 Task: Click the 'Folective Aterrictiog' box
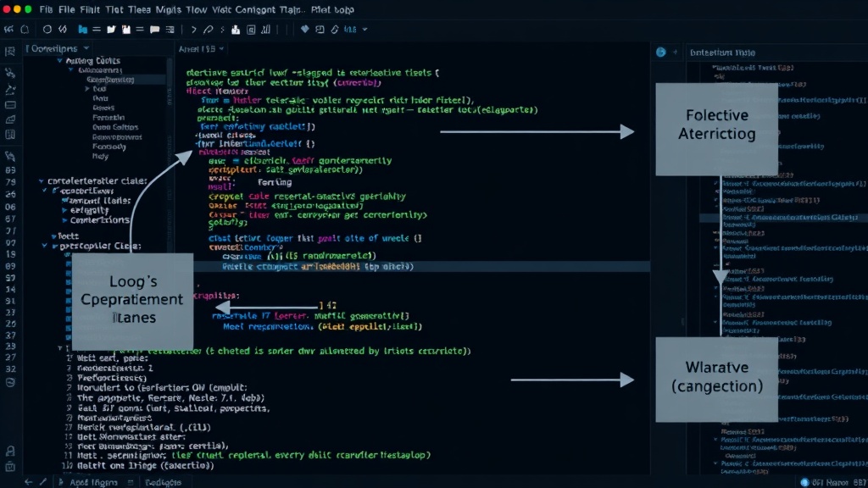(717, 130)
